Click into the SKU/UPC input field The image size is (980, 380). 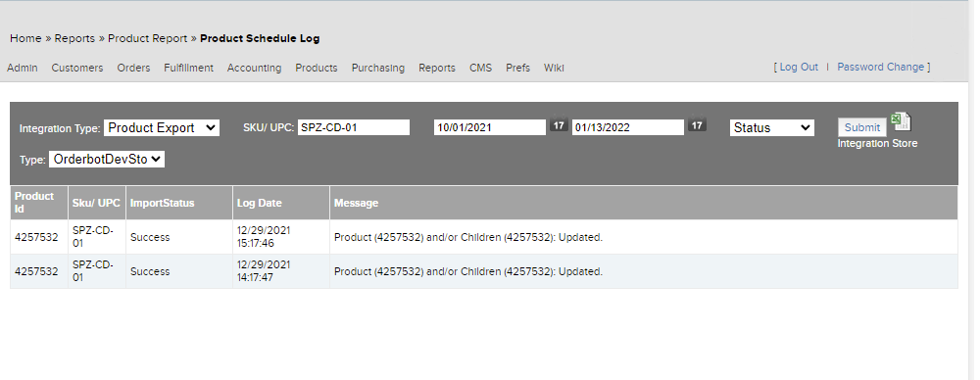[354, 127]
